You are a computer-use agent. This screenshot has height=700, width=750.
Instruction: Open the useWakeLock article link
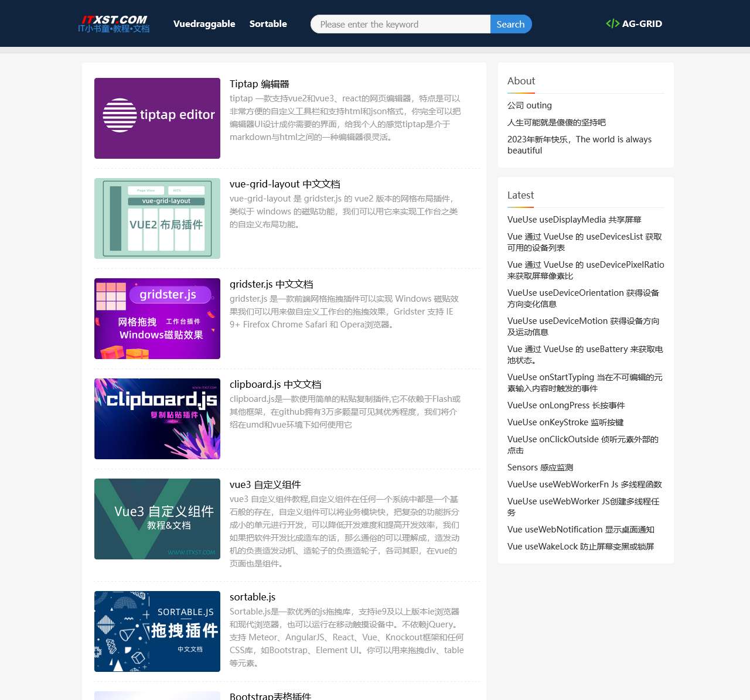(581, 547)
